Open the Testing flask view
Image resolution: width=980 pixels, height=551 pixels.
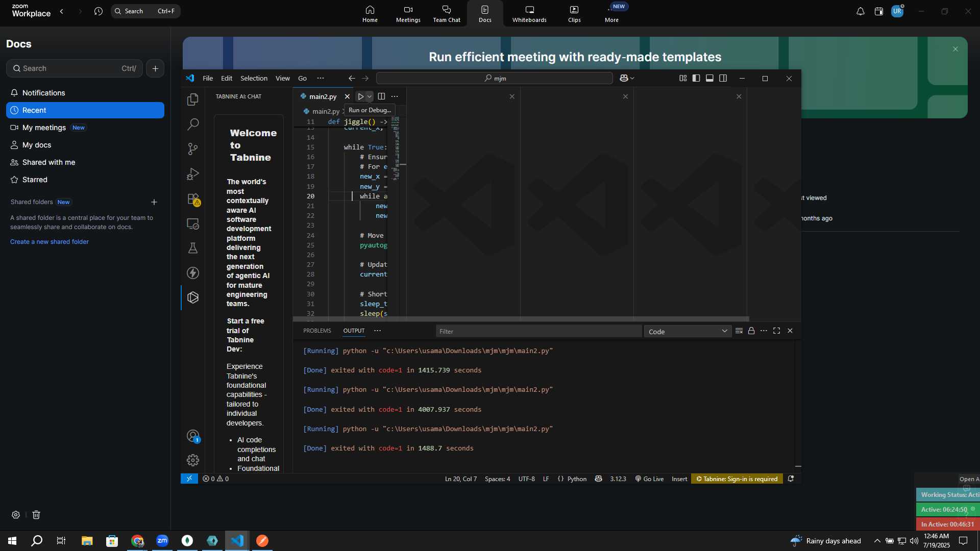pos(193,248)
